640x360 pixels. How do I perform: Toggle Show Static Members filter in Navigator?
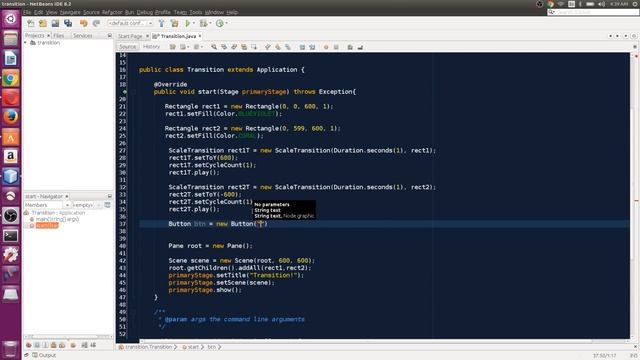tap(45, 345)
